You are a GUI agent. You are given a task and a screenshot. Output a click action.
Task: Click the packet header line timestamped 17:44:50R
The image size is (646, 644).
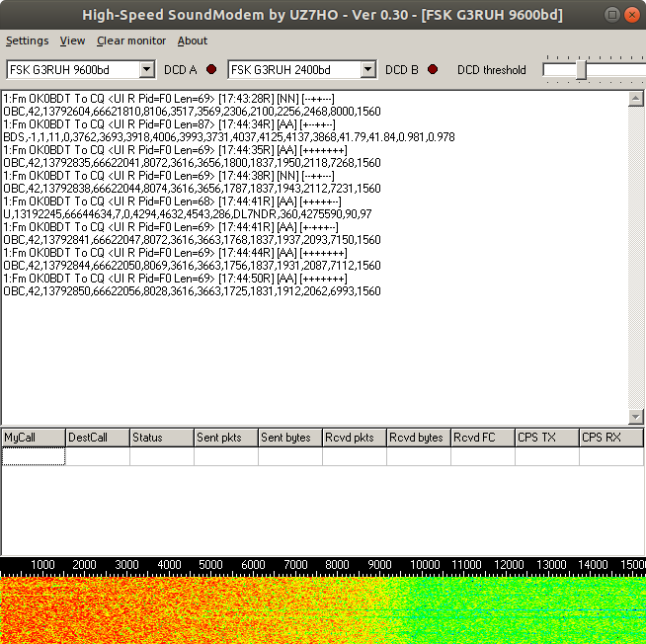coord(175,279)
